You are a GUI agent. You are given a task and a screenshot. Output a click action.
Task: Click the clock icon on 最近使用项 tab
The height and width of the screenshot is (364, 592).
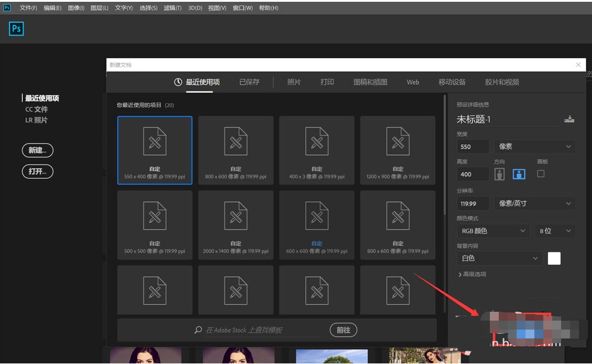coord(178,82)
